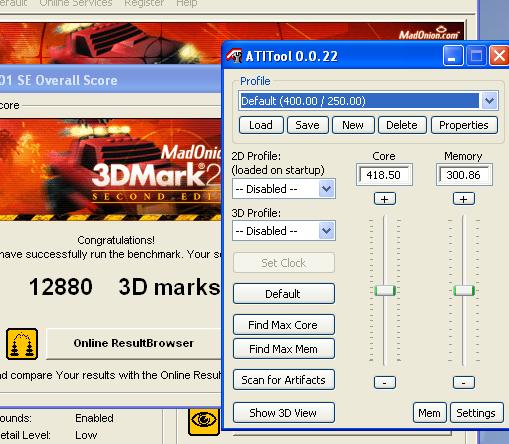Open Online Services menu in 3DMark
This screenshot has width=509, height=444.
[x=76, y=3]
